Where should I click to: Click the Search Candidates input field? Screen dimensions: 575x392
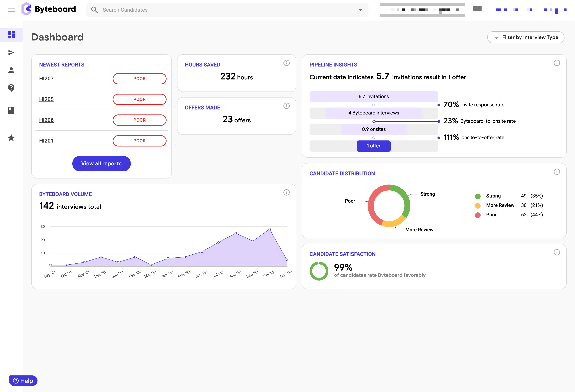pos(223,10)
